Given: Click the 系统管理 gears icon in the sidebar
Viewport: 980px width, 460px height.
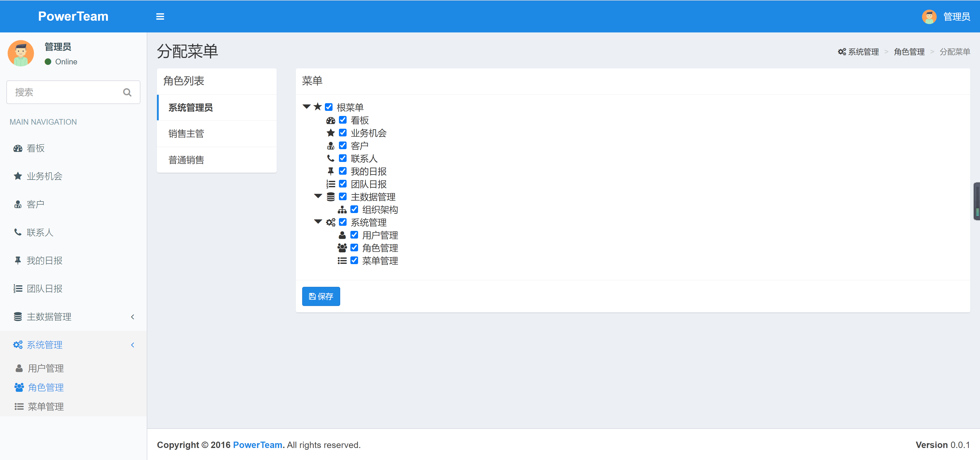Looking at the screenshot, I should click(x=18, y=345).
